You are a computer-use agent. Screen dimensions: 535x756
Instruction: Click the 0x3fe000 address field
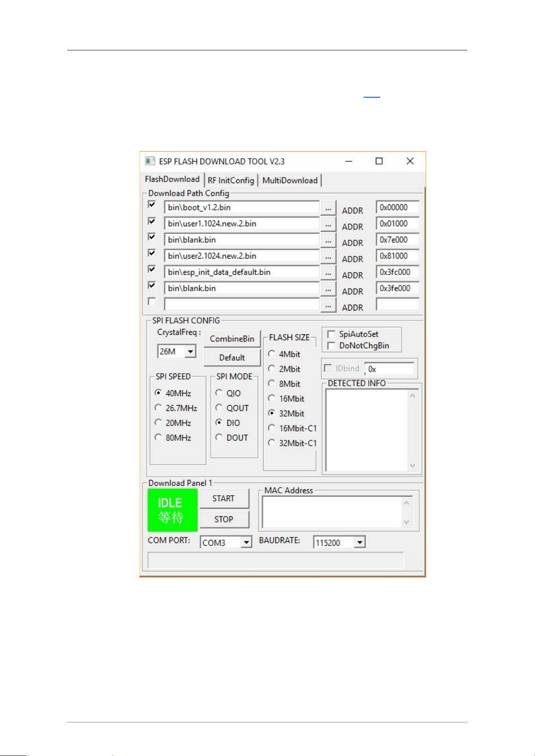pos(398,288)
